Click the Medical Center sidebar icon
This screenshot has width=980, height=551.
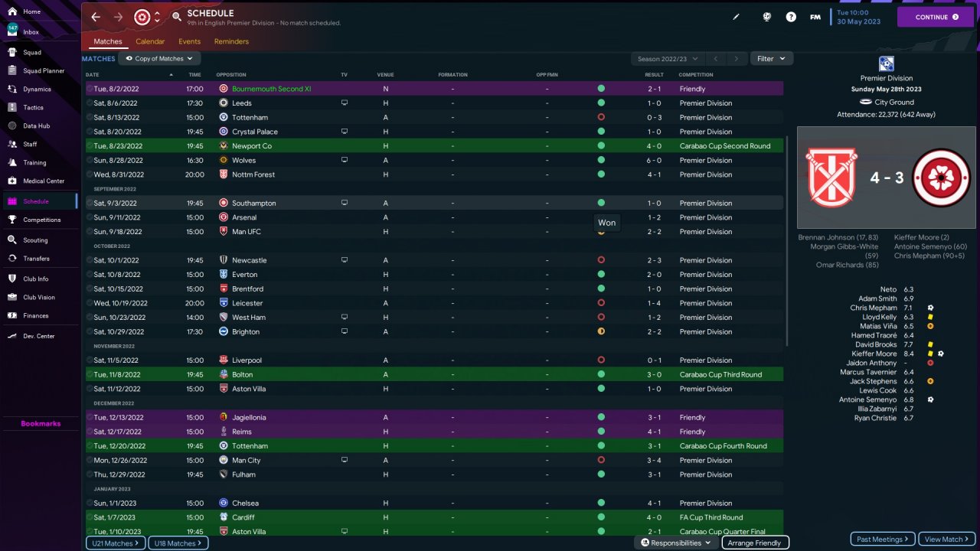point(12,181)
